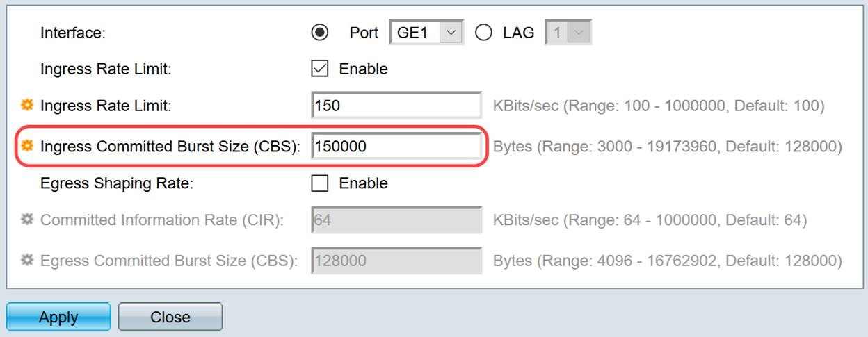Click the Egress Committed Burst Size field
The image size is (868, 337).
point(396,261)
